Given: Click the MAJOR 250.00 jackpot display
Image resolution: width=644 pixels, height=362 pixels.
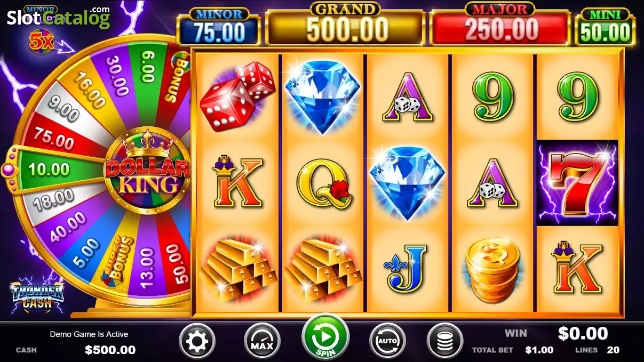Looking at the screenshot, I should click(x=500, y=24).
